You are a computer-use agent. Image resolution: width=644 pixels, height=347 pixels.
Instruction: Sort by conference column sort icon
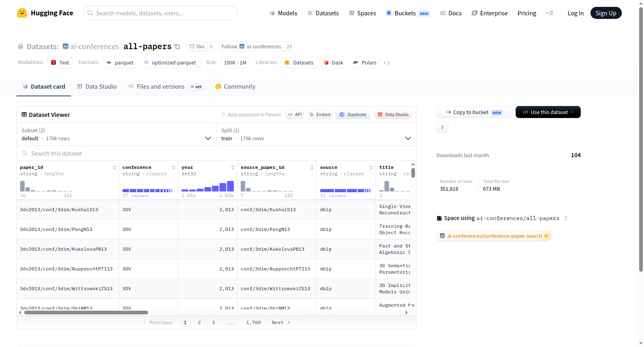click(173, 167)
